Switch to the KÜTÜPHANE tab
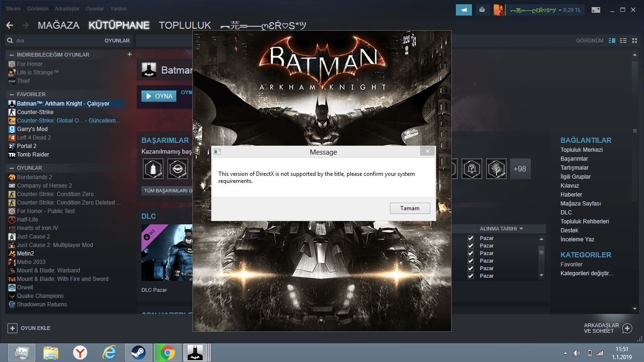 [119, 25]
